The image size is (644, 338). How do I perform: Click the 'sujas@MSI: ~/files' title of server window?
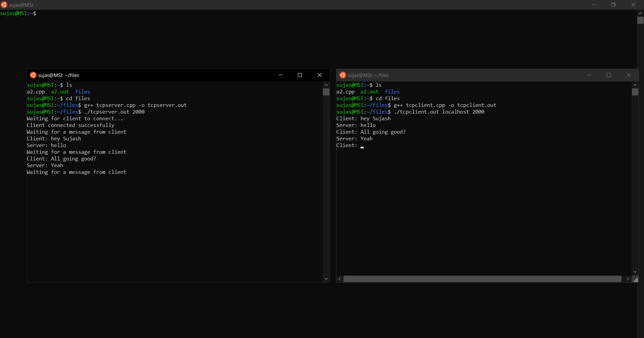[x=58, y=75]
